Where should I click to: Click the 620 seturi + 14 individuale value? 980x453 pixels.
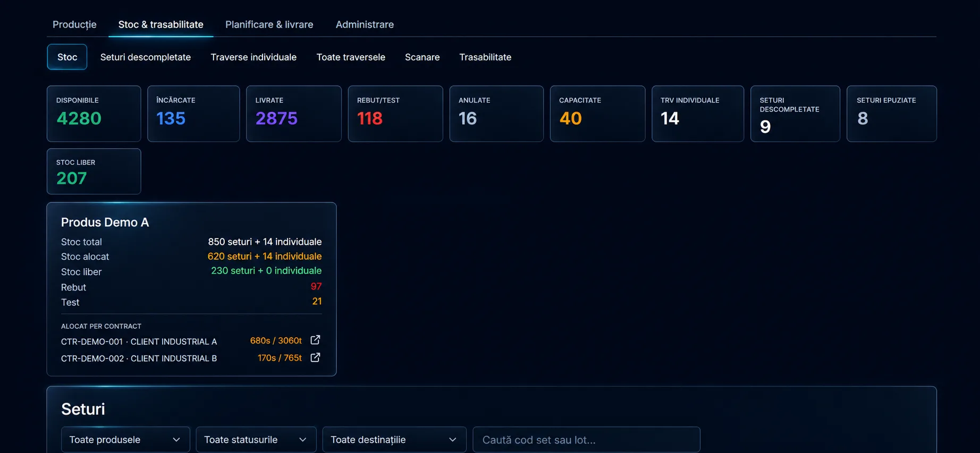pyautogui.click(x=265, y=256)
